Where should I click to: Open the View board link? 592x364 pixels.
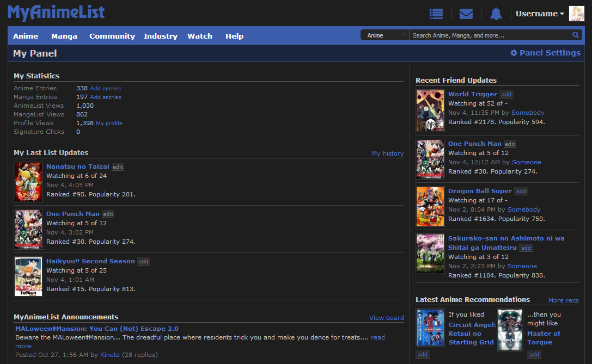386,317
